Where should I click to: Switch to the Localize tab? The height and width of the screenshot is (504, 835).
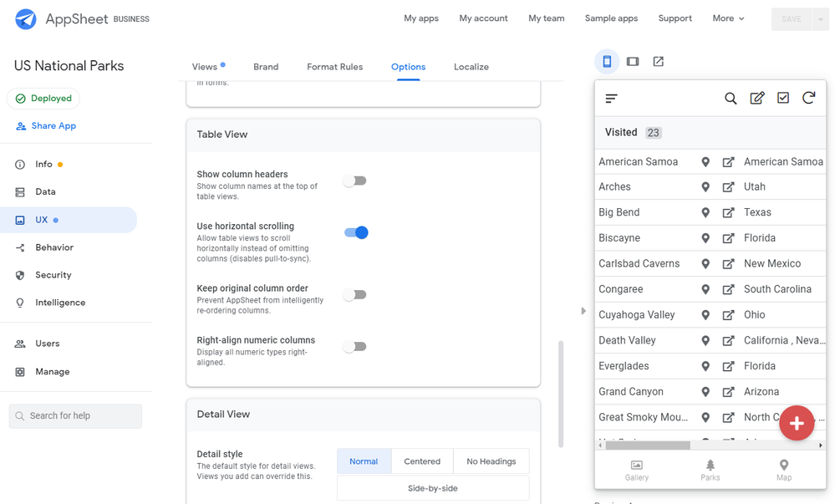471,67
